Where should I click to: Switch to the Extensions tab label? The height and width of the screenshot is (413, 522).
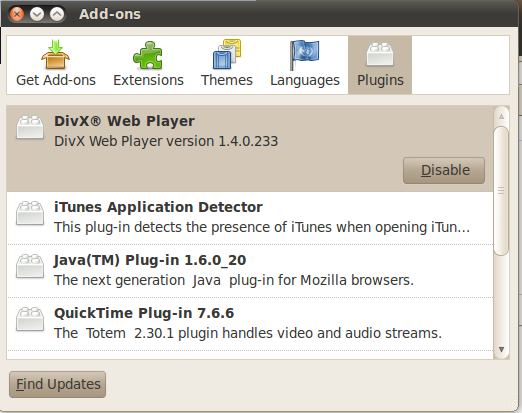click(x=148, y=80)
